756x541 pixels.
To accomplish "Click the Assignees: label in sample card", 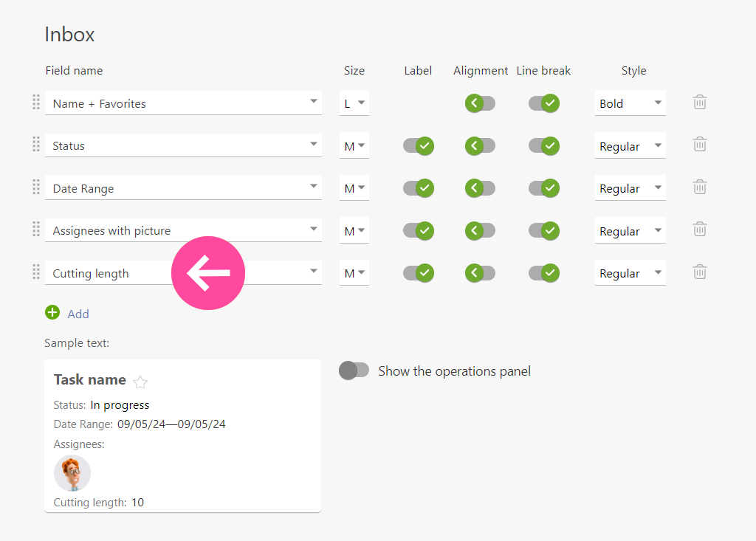I will click(78, 444).
